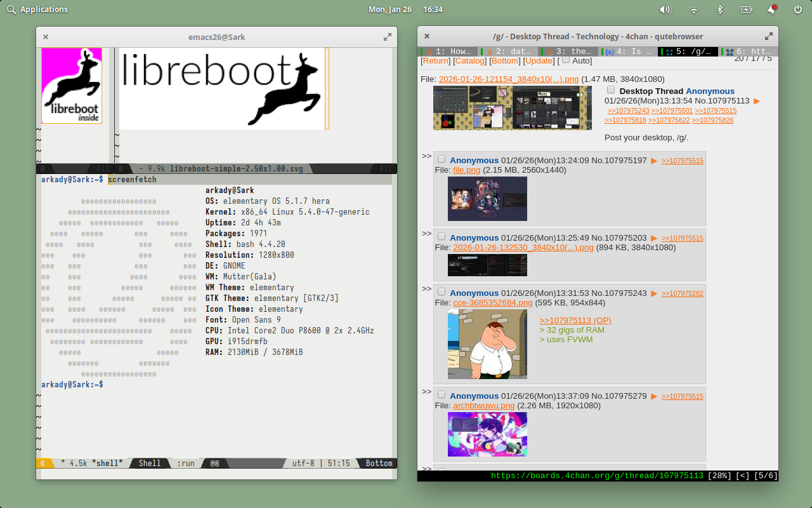Click the *shell* buffer name in Emacs modeline
The image size is (812, 508).
(x=107, y=464)
